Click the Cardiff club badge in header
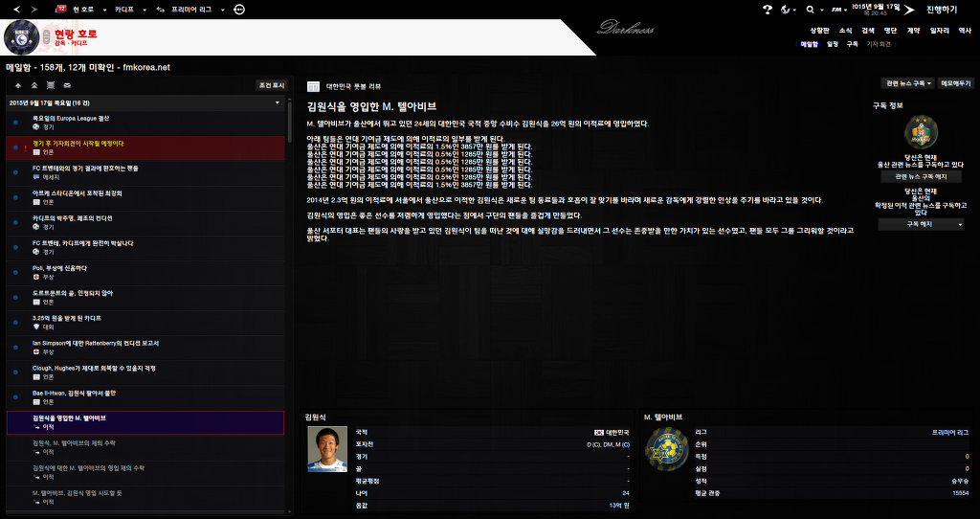The image size is (980, 519). tap(22, 37)
